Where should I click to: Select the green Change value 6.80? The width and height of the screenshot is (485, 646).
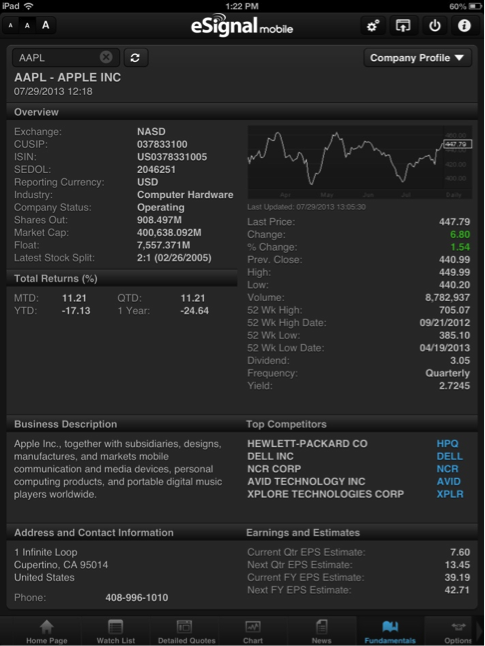click(x=460, y=234)
